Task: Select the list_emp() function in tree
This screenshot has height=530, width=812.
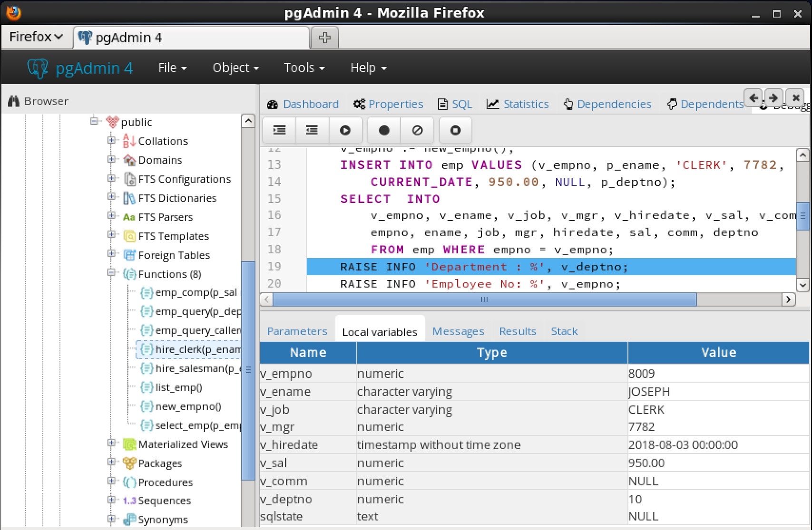Action: pyautogui.click(x=178, y=388)
